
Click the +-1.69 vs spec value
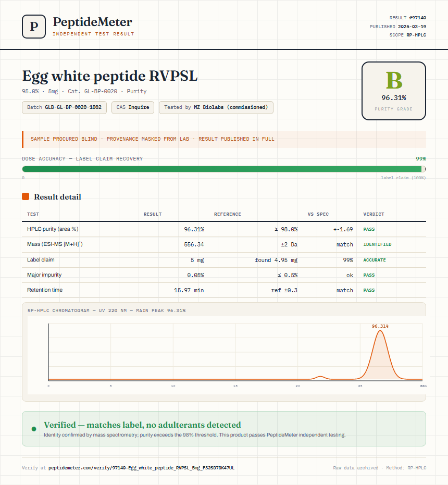click(x=343, y=229)
